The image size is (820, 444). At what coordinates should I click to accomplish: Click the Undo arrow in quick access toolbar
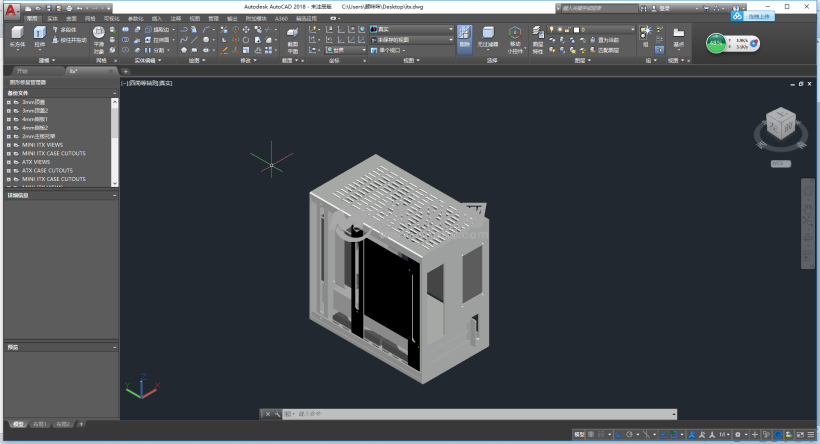[79, 8]
